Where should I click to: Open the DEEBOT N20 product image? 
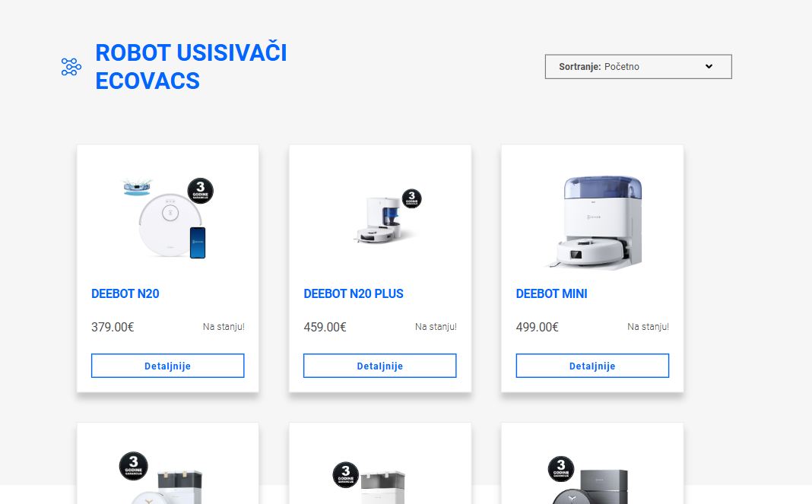click(168, 217)
